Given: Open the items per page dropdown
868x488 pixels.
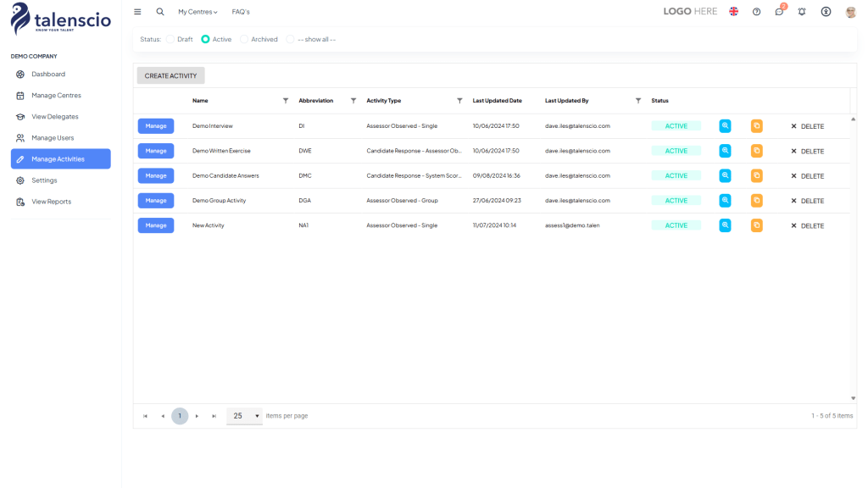Looking at the screenshot, I should click(x=245, y=416).
